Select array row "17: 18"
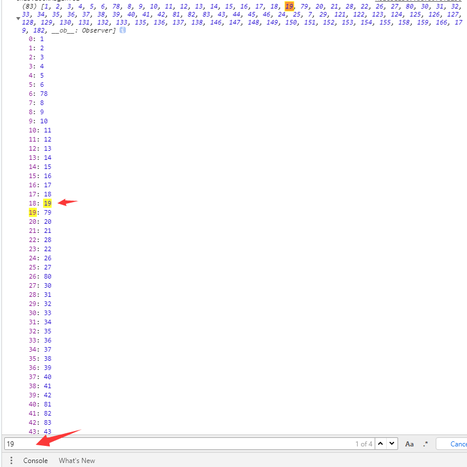The height and width of the screenshot is (467, 467). 40,194
